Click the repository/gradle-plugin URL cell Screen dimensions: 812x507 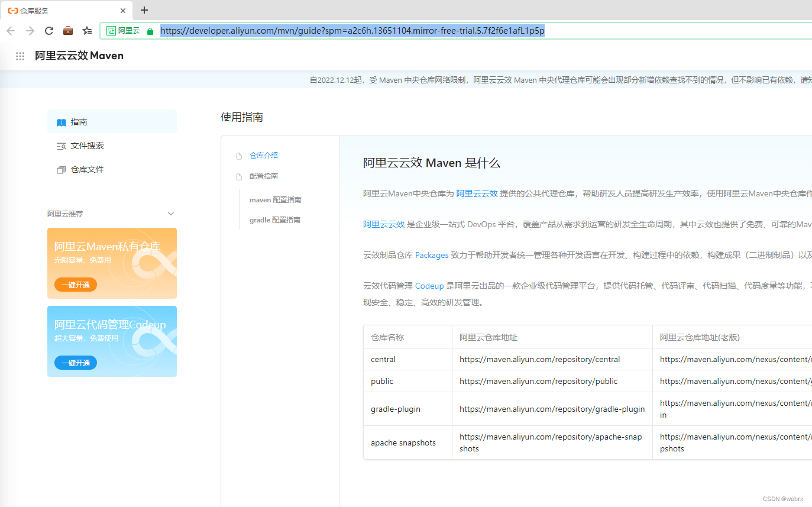(552, 409)
